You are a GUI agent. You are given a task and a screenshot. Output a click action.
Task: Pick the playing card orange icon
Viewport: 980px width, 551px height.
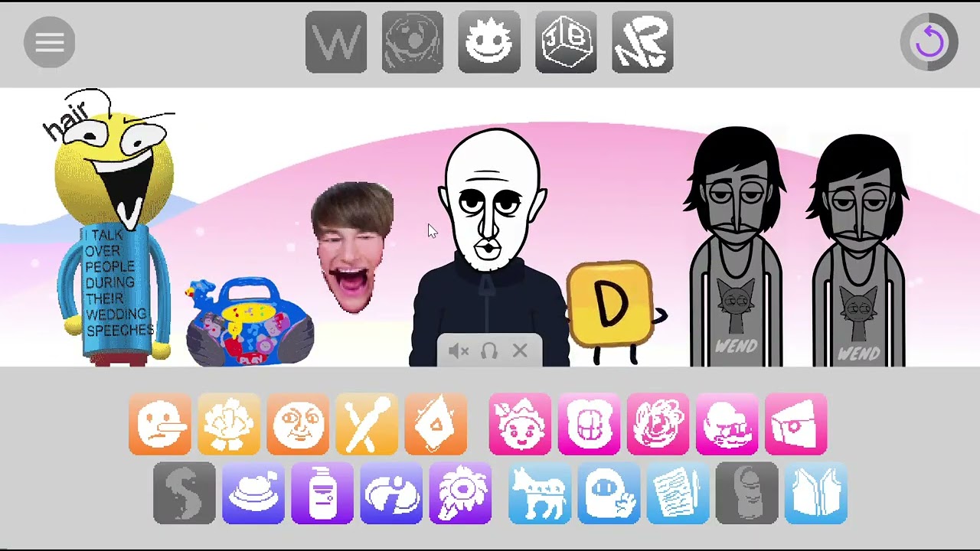click(436, 424)
